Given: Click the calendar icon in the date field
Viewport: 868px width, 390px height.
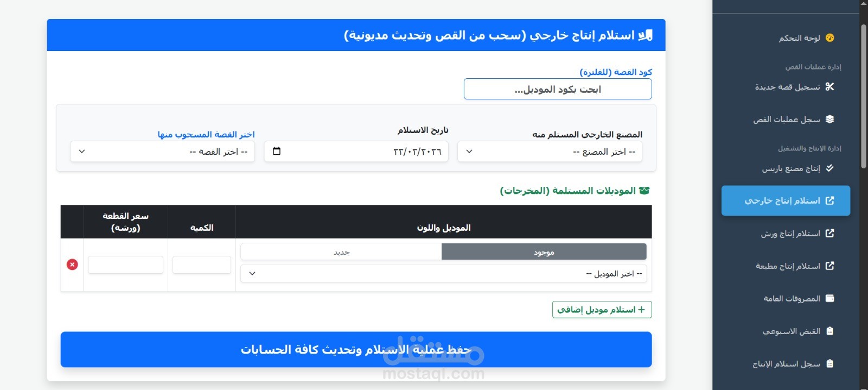Looking at the screenshot, I should pos(277,151).
